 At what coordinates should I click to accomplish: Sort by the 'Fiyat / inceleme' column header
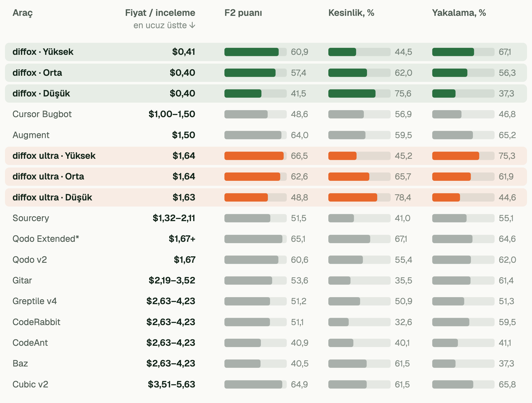160,13
